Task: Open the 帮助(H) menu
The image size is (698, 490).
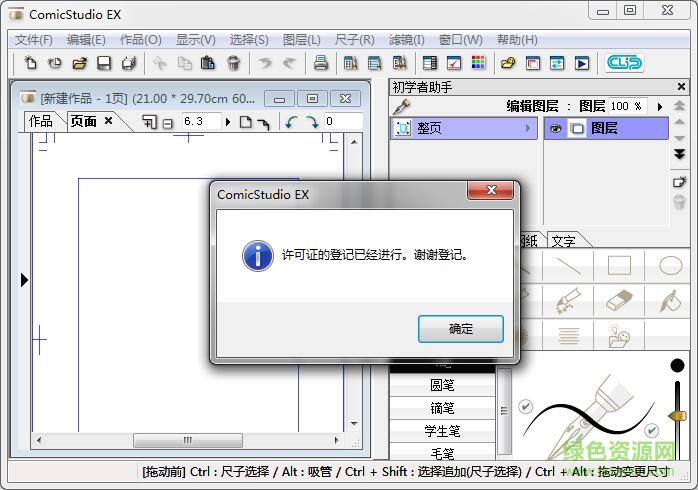Action: 517,40
